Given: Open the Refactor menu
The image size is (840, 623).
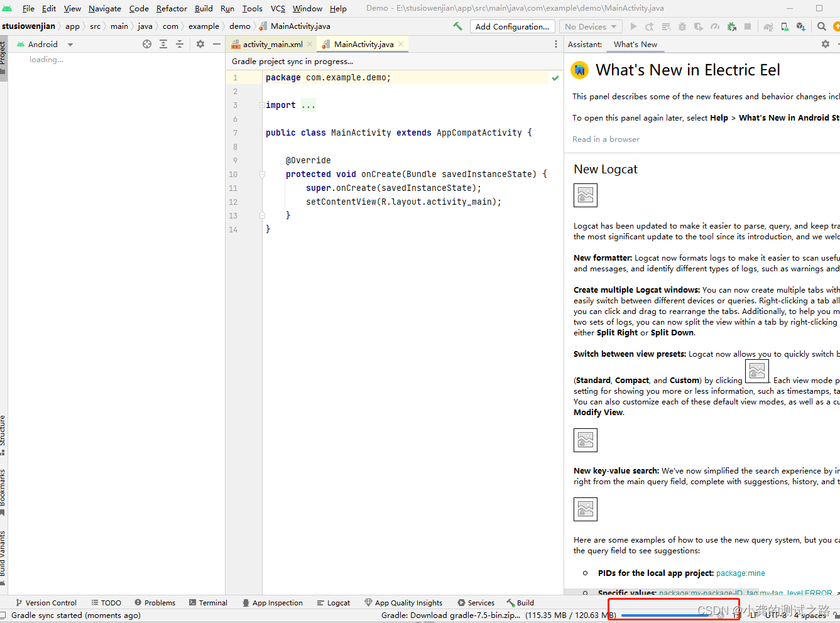Looking at the screenshot, I should click(172, 8).
